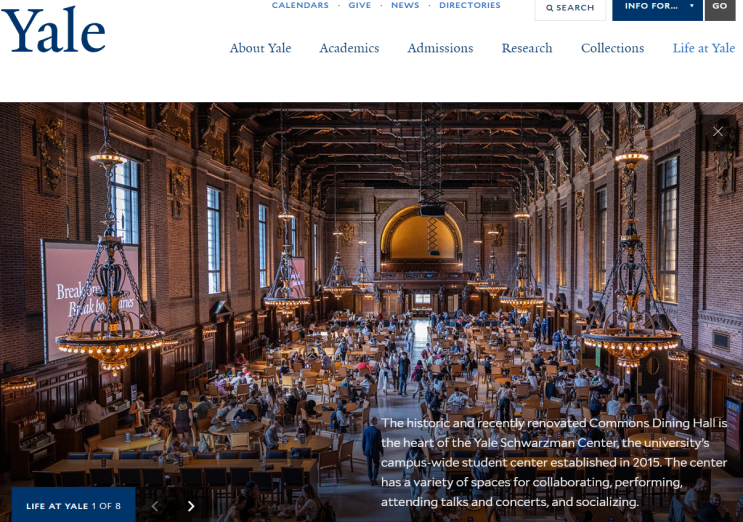Image resolution: width=743 pixels, height=522 pixels.
Task: Go to the previous slideshow image
Action: pos(155,506)
